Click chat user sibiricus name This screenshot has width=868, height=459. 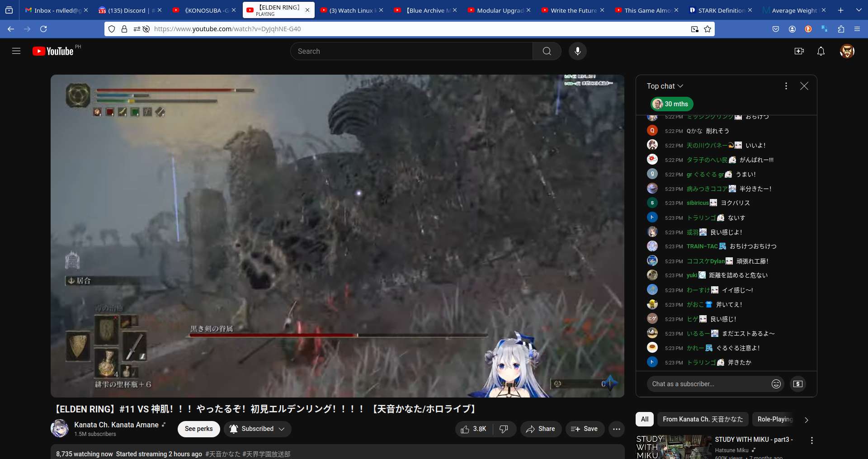698,203
